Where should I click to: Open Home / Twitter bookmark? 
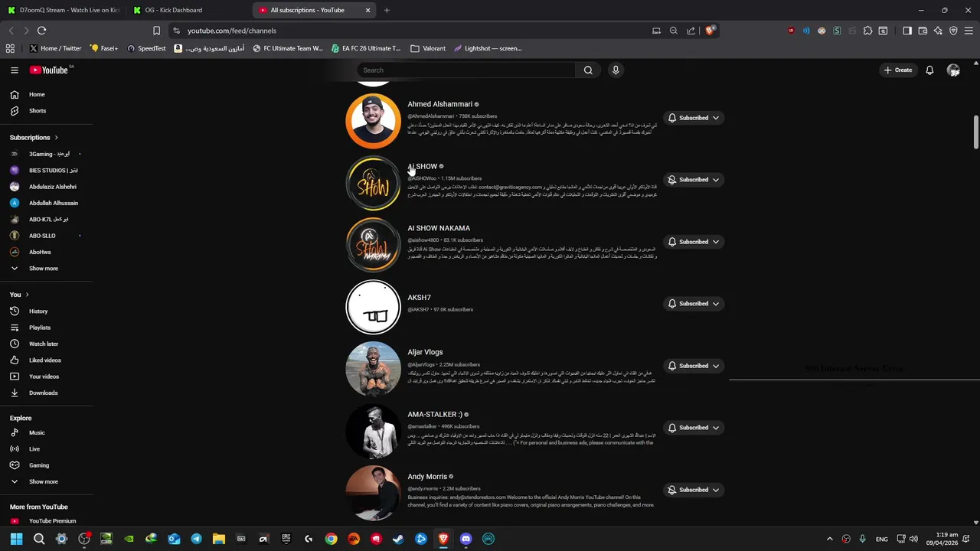[x=55, y=48]
